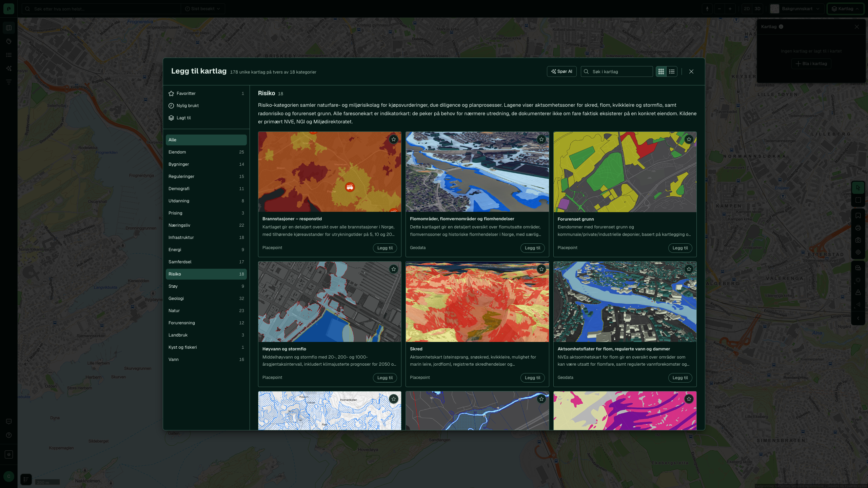This screenshot has height=488, width=868.
Task: Add the Høyvann og stormflo layer
Action: click(x=385, y=378)
